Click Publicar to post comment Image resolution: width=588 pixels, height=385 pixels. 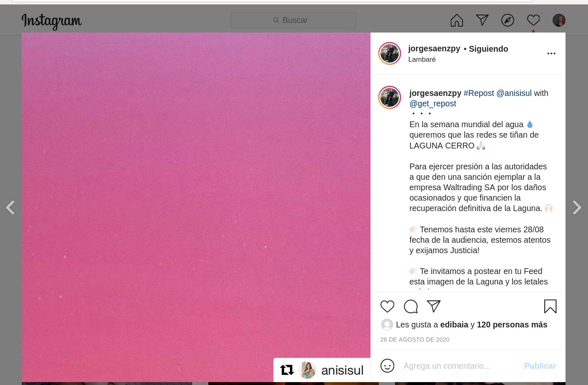540,366
